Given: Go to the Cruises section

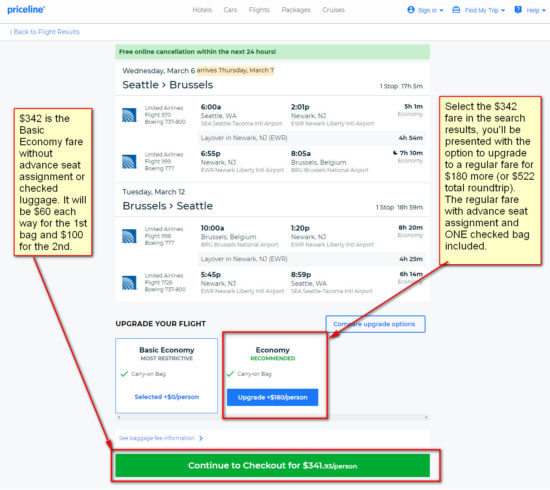Looking at the screenshot, I should [334, 10].
